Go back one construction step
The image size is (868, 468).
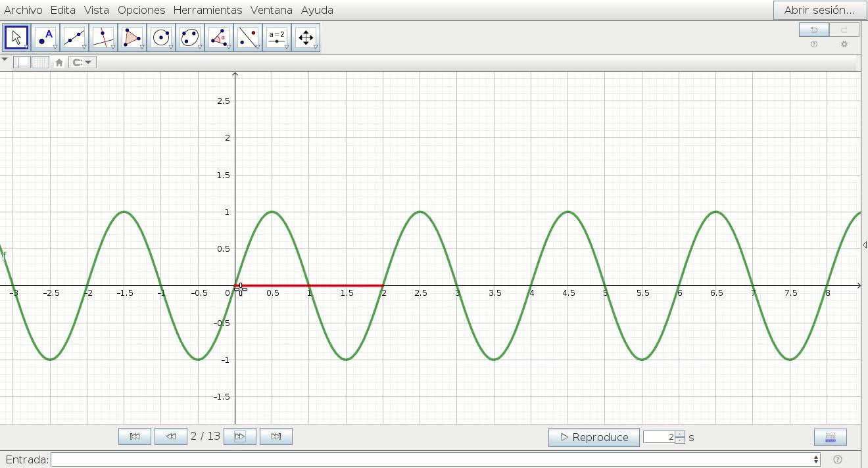pos(171,436)
